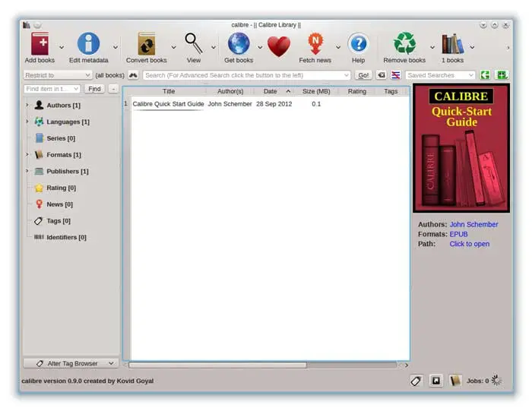532x411 pixels.
Task: Click the Identifiers barcode icon
Action: pyautogui.click(x=39, y=237)
